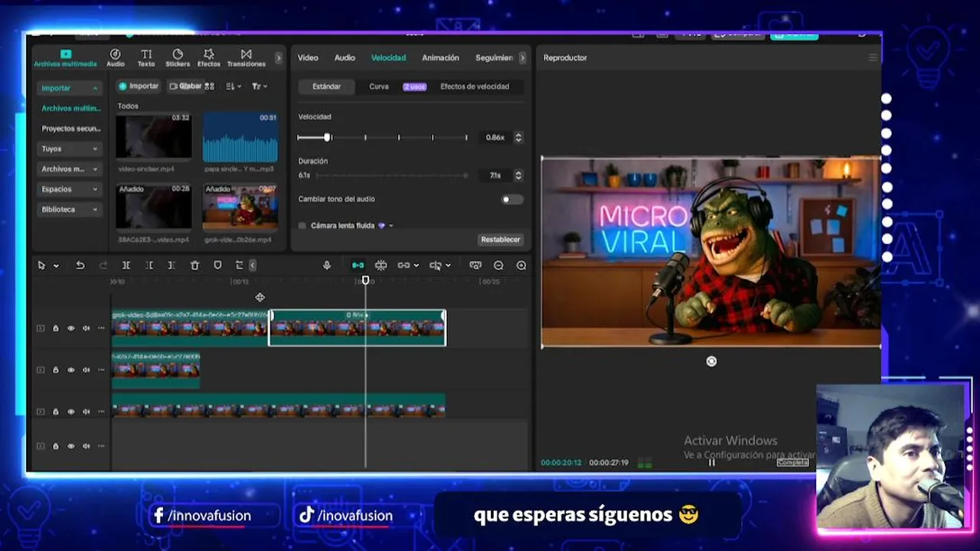
Task: Open the Efectos panel
Action: (x=208, y=58)
